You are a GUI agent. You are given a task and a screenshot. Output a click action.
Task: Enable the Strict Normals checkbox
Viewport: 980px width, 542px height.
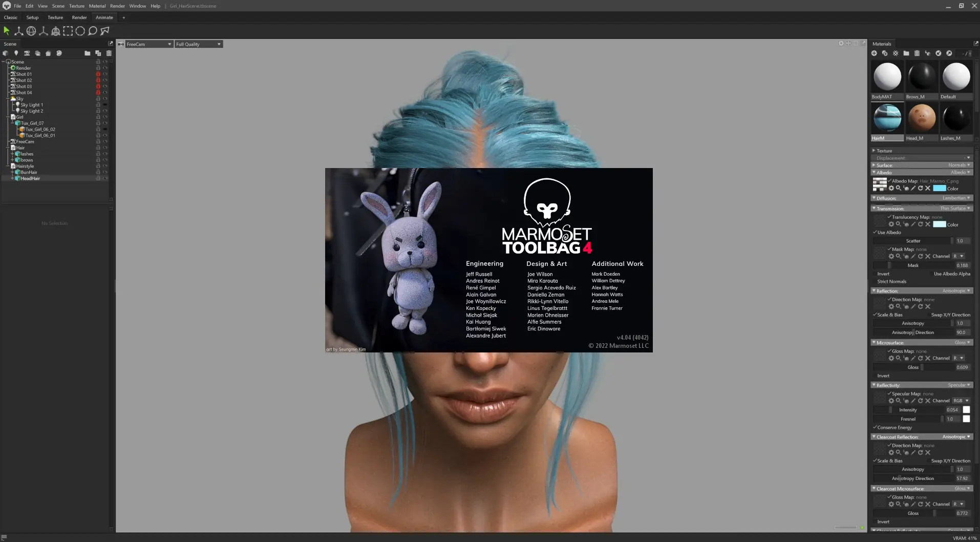pos(875,281)
